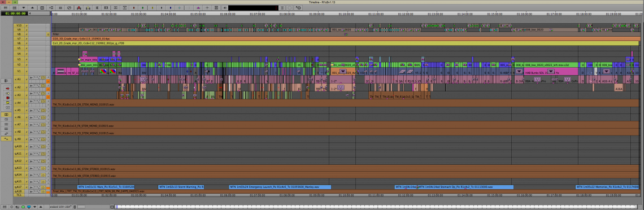This screenshot has width=644, height=210.
Task: Click the green marker button in the toolbar
Action: 142,8
